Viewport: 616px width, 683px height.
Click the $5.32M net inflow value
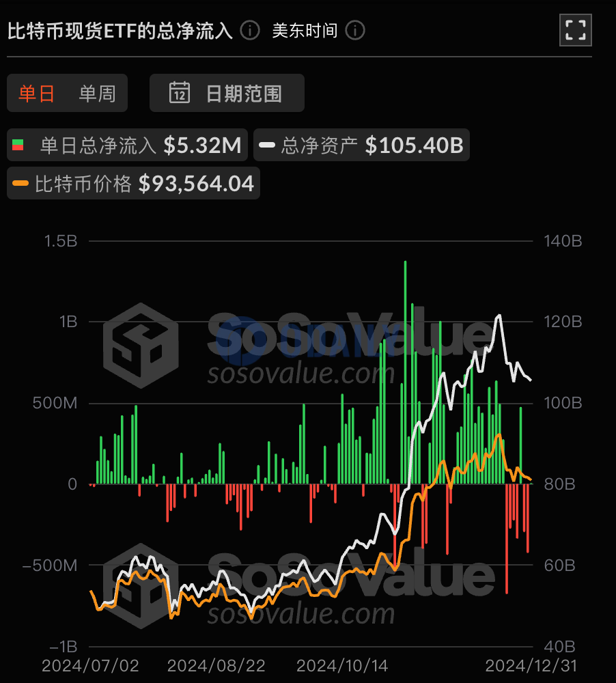[203, 145]
